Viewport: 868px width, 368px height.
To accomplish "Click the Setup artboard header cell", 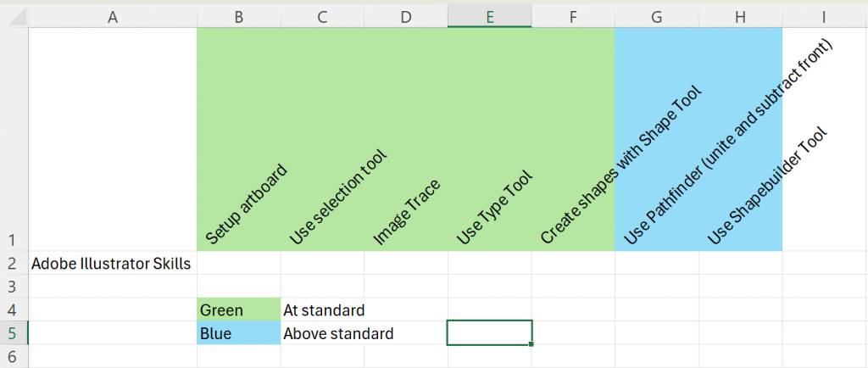I will point(238,139).
